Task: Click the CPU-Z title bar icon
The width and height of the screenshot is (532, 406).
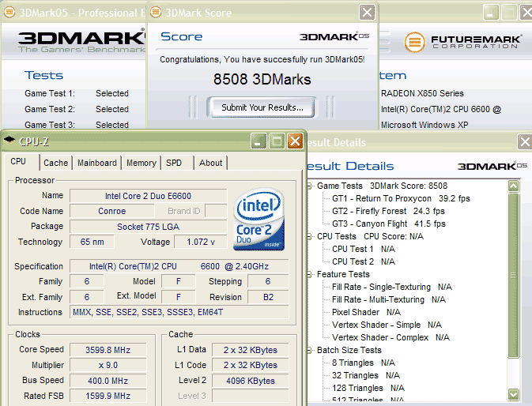Action: click(9, 139)
